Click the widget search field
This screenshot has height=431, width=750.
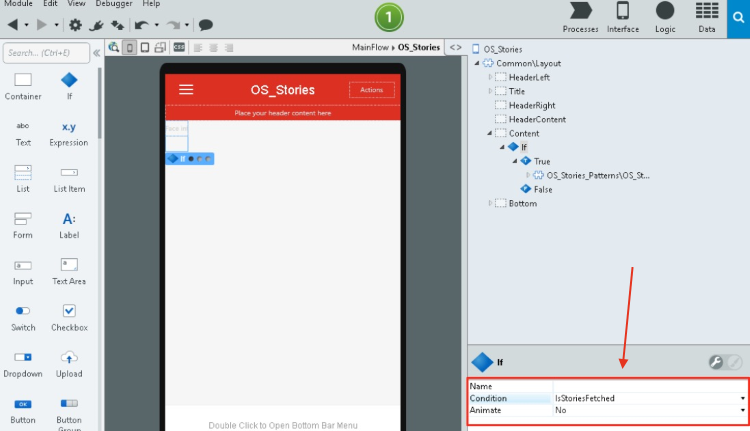[x=45, y=52]
